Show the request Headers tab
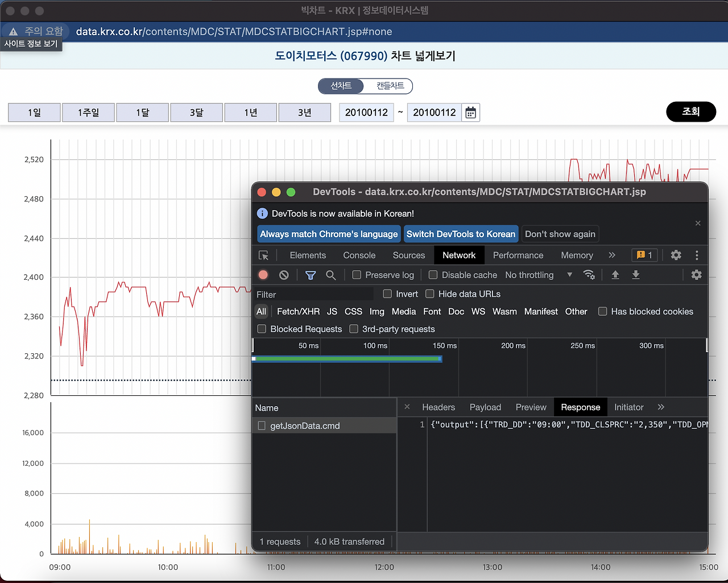Screen dimensions: 728x583 [x=439, y=407]
